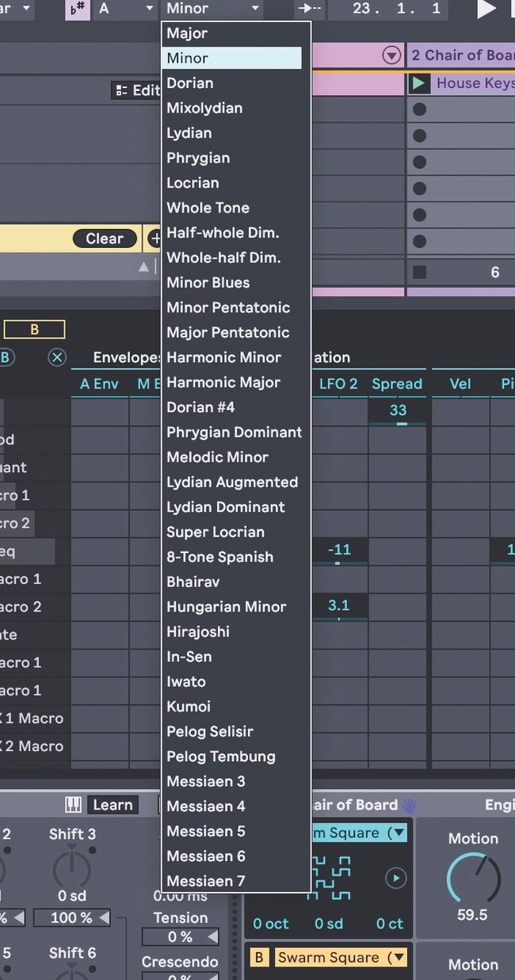Toggle the B oscillator switch for Swarm Square

[258, 957]
